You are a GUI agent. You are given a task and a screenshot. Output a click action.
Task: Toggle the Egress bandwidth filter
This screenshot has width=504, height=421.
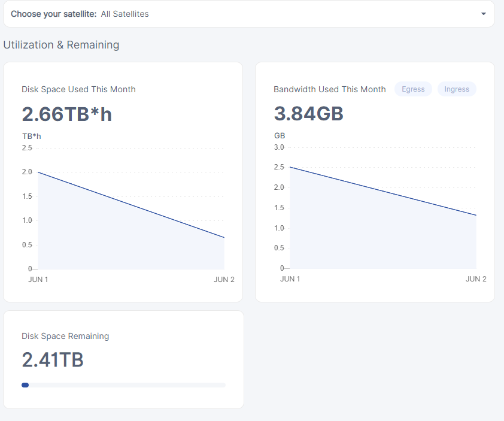413,89
